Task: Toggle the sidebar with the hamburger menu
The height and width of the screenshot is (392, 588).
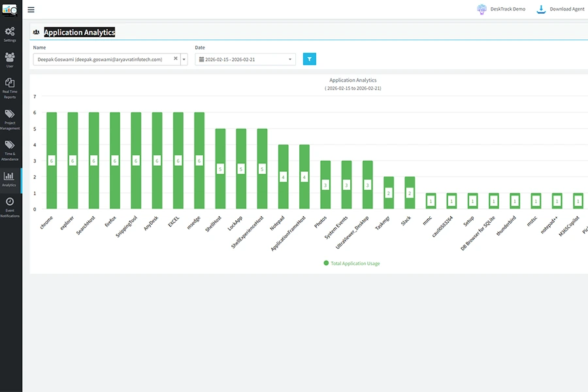Action: tap(30, 9)
